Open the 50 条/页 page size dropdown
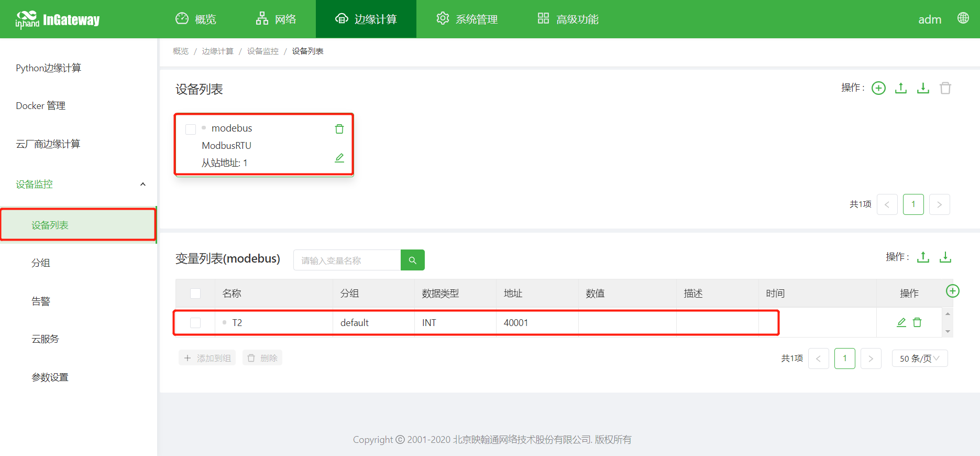 coord(919,359)
